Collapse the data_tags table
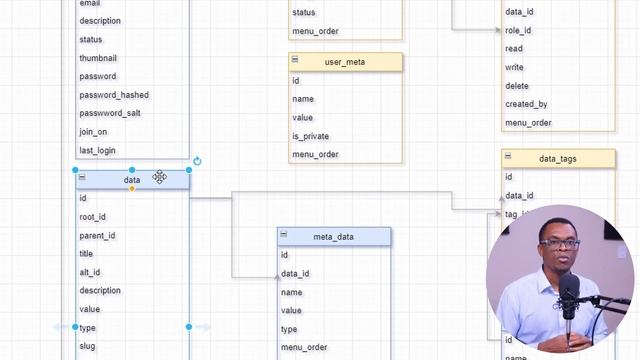This screenshot has width=640, height=360. (x=508, y=156)
